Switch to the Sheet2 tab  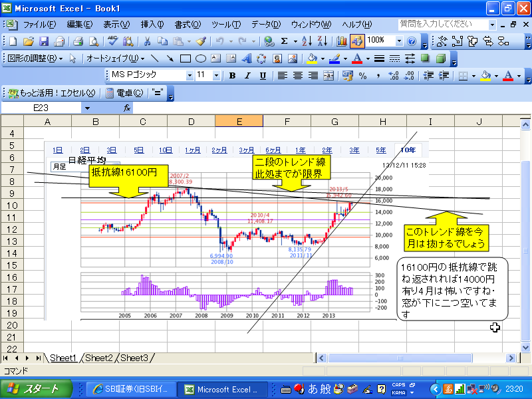pyautogui.click(x=98, y=358)
